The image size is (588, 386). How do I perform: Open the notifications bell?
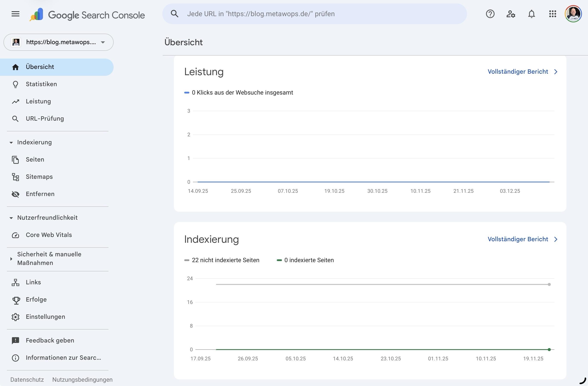[531, 14]
